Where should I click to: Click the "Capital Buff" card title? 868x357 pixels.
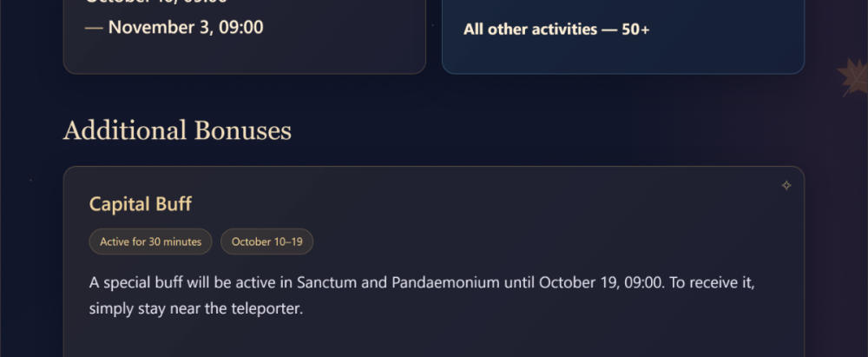pyautogui.click(x=140, y=204)
